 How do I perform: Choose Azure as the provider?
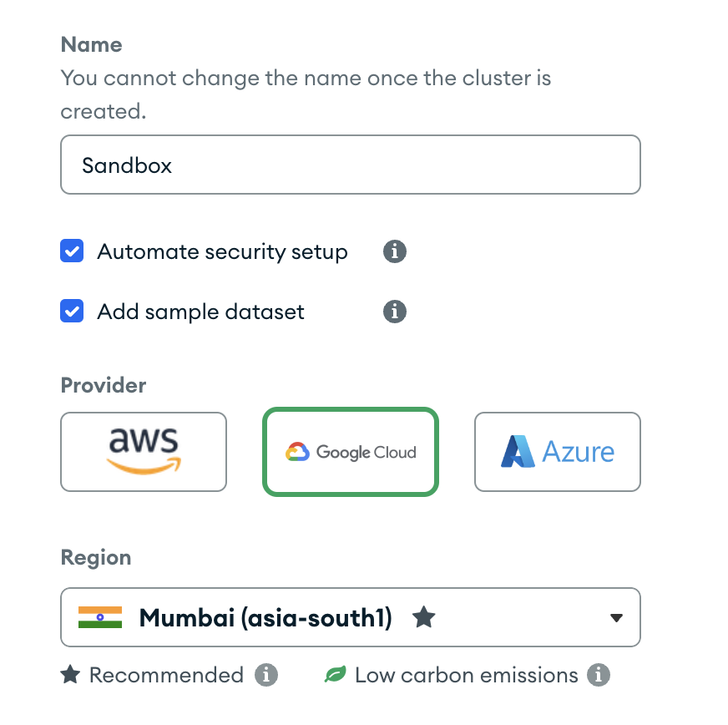[x=558, y=452]
